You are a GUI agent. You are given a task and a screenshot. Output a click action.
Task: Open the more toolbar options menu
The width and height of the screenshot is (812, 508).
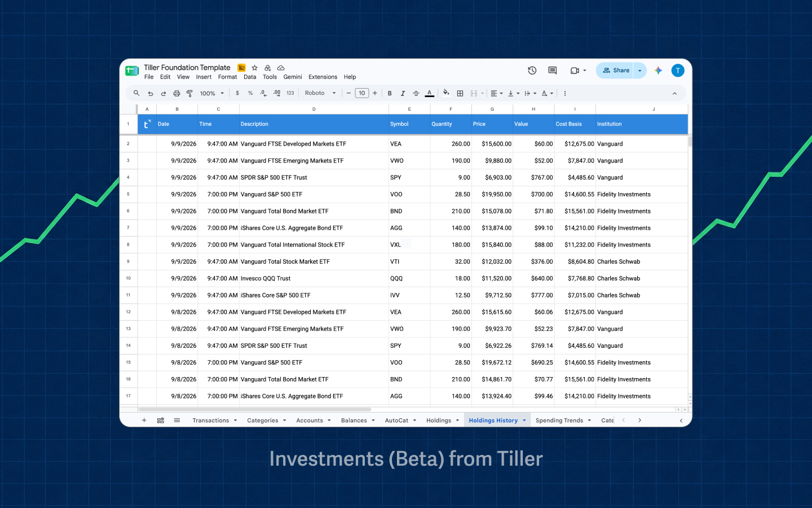565,93
